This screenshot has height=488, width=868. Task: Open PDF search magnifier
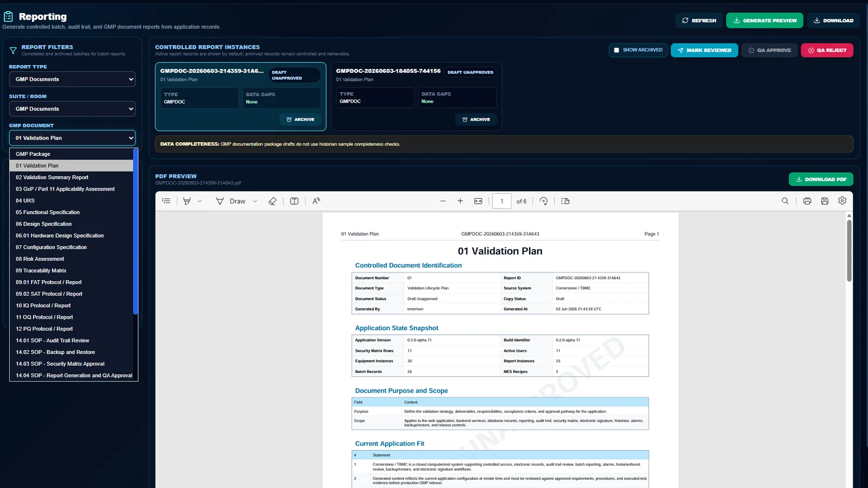[785, 201]
